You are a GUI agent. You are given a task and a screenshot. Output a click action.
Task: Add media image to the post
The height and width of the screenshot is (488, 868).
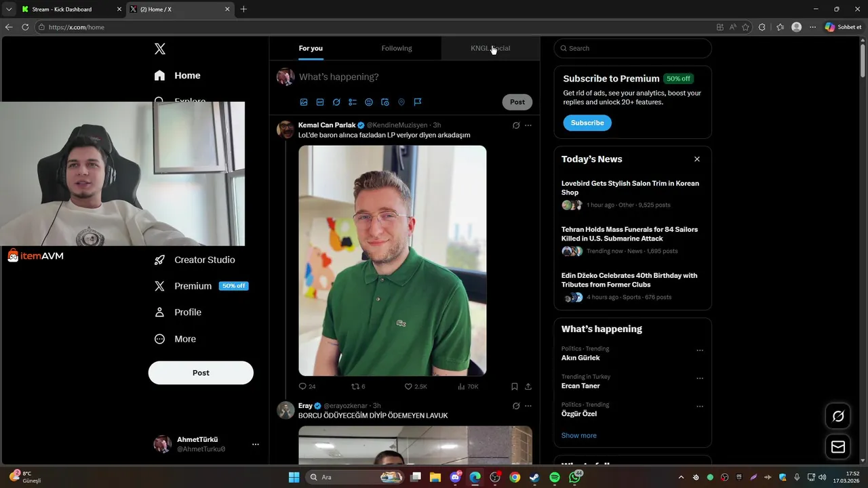[x=304, y=102]
